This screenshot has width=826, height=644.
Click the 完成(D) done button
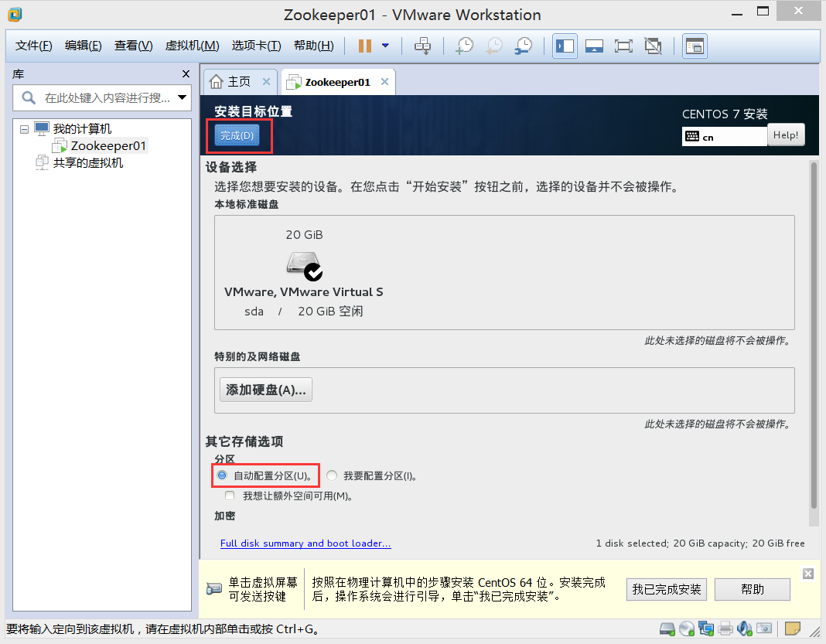[x=237, y=135]
